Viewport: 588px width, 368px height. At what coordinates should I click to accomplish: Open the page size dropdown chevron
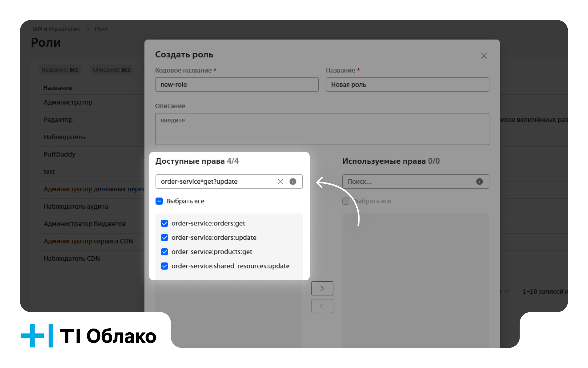pos(506,291)
